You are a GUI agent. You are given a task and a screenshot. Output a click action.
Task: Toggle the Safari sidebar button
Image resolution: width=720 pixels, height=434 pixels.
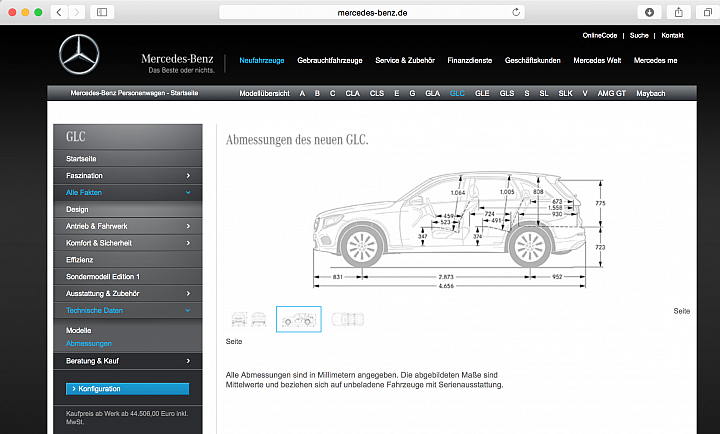pyautogui.click(x=102, y=12)
